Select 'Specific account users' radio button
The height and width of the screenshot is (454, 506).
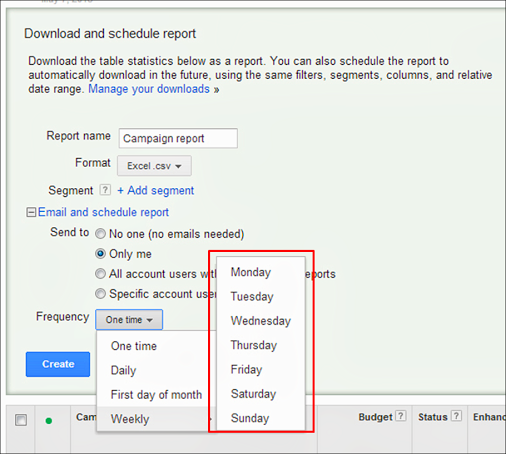[x=100, y=294]
